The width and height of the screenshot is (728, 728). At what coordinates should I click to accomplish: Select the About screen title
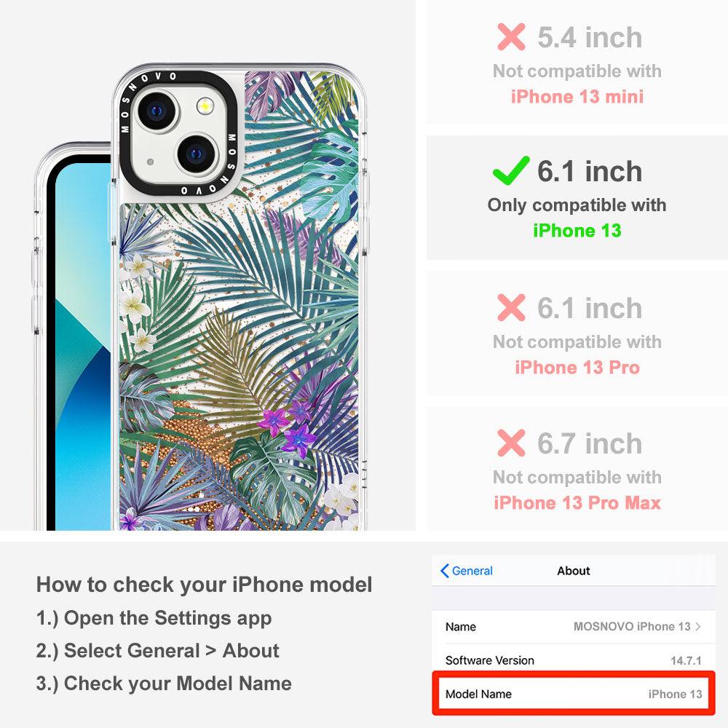pyautogui.click(x=574, y=571)
